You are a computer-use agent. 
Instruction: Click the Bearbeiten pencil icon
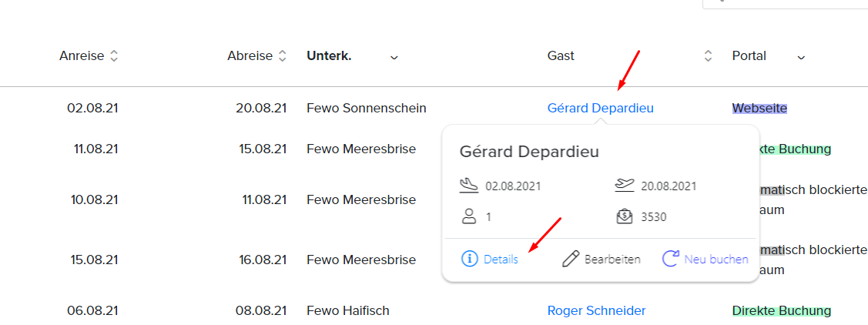pyautogui.click(x=571, y=259)
